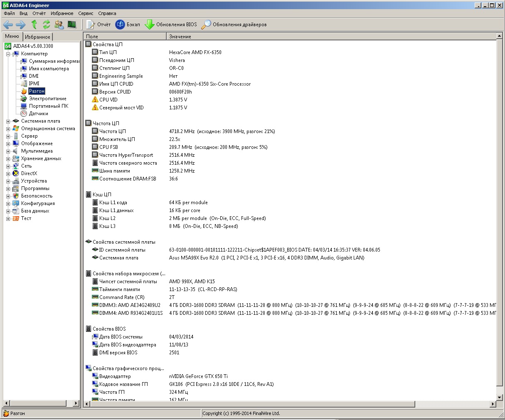Expand the Сеть tree node
The height and width of the screenshot is (420, 505).
point(8,166)
